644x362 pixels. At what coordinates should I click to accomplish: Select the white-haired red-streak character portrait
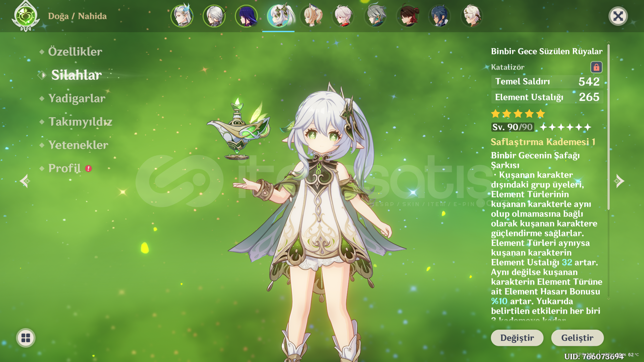(343, 16)
